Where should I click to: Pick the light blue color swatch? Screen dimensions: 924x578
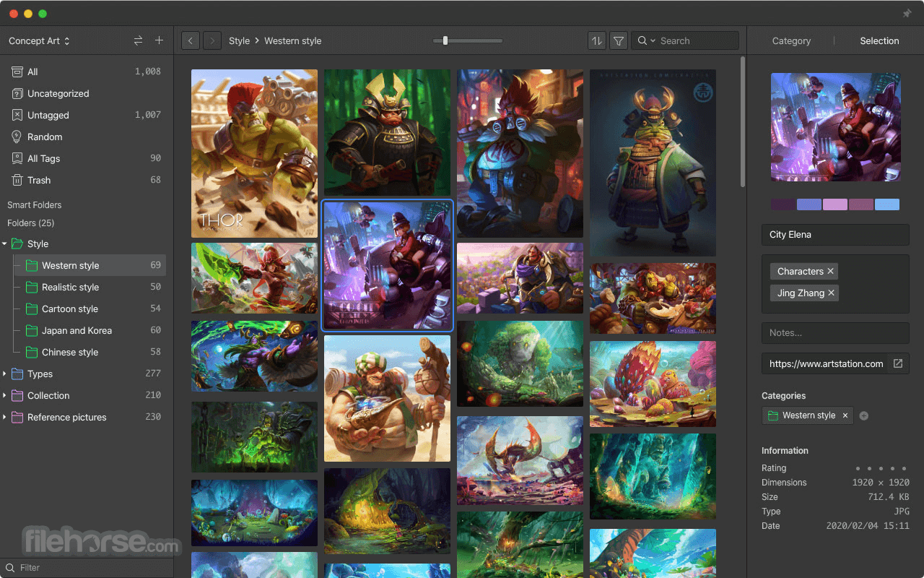pos(887,204)
